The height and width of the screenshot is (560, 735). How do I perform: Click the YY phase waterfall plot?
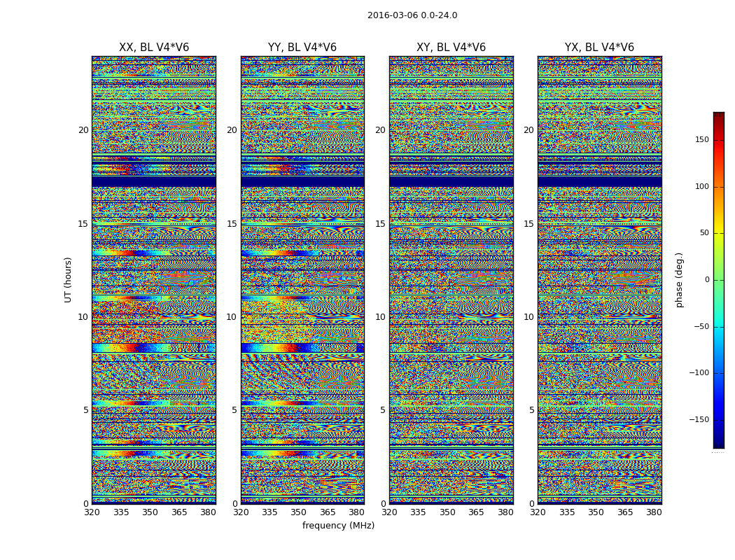[302, 280]
